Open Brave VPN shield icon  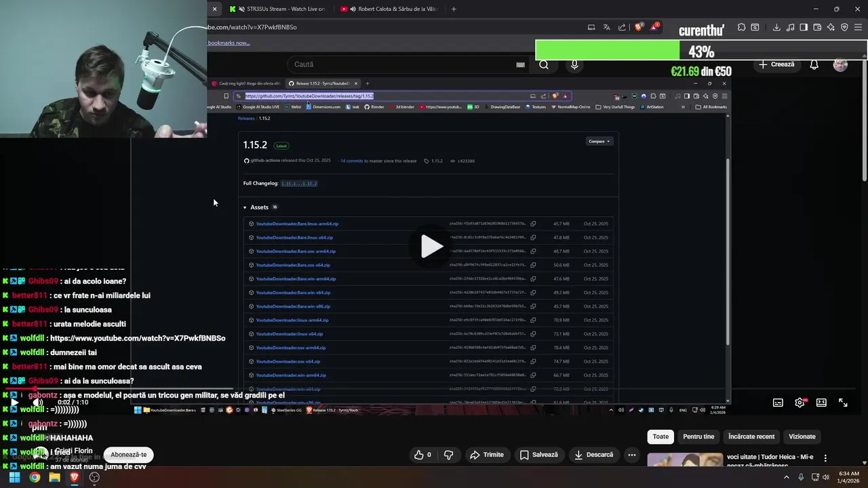point(844,27)
